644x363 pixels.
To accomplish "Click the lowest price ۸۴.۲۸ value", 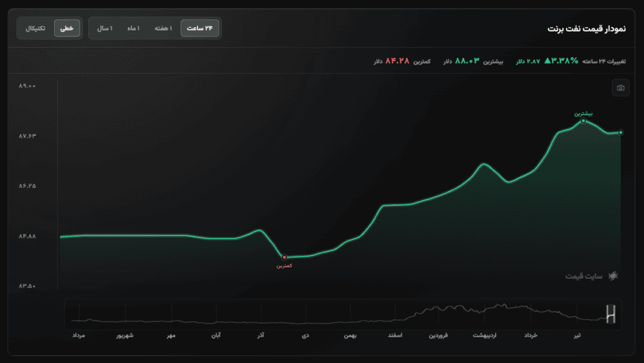I will tap(397, 61).
